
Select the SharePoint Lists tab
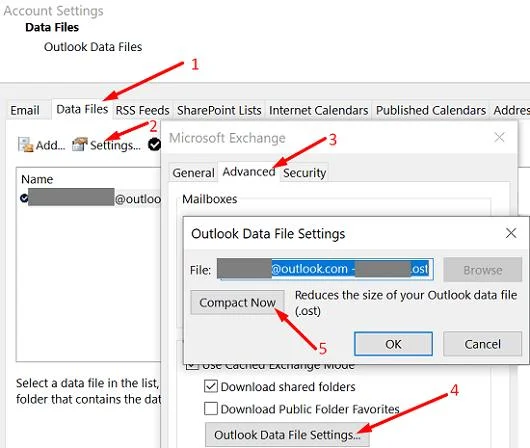219,110
